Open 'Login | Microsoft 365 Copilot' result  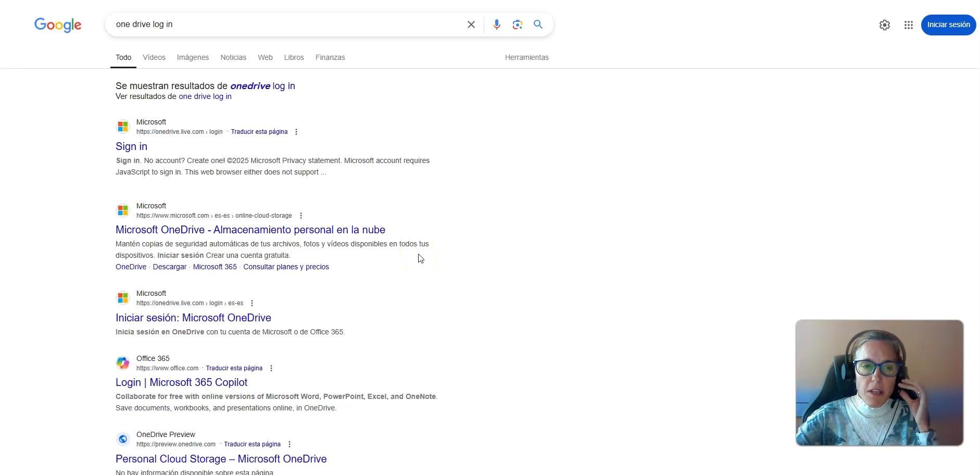tap(181, 382)
